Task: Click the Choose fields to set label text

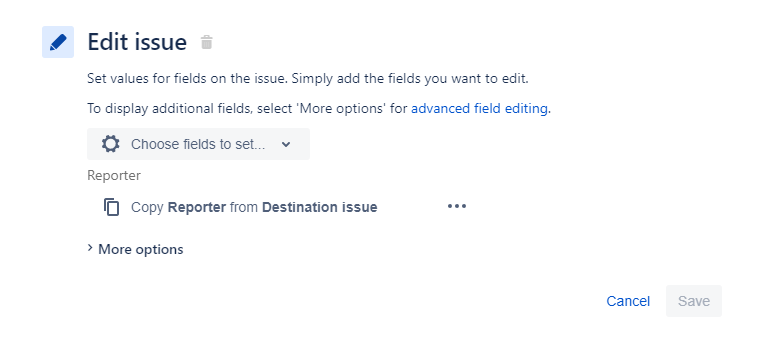Action: pos(198,144)
